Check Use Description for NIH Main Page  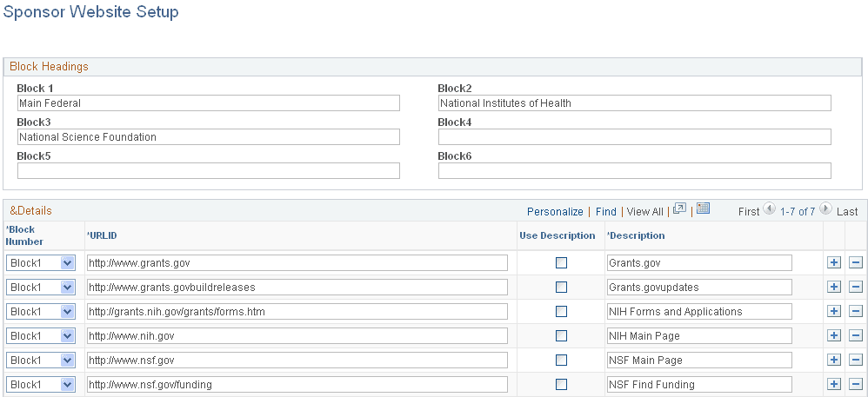(x=561, y=335)
